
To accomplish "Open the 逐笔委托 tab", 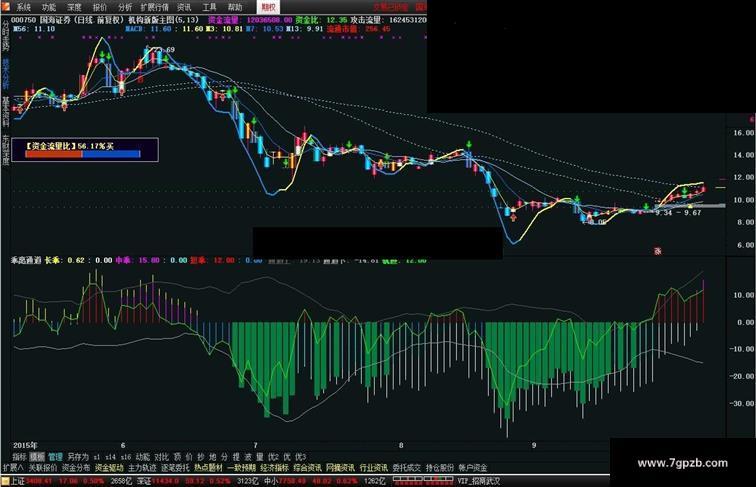I will (175, 468).
